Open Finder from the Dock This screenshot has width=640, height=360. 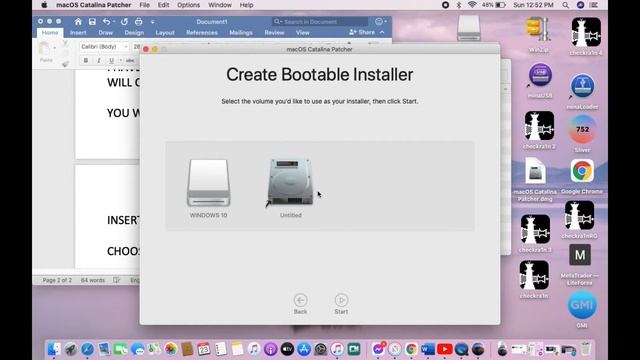(x=54, y=349)
